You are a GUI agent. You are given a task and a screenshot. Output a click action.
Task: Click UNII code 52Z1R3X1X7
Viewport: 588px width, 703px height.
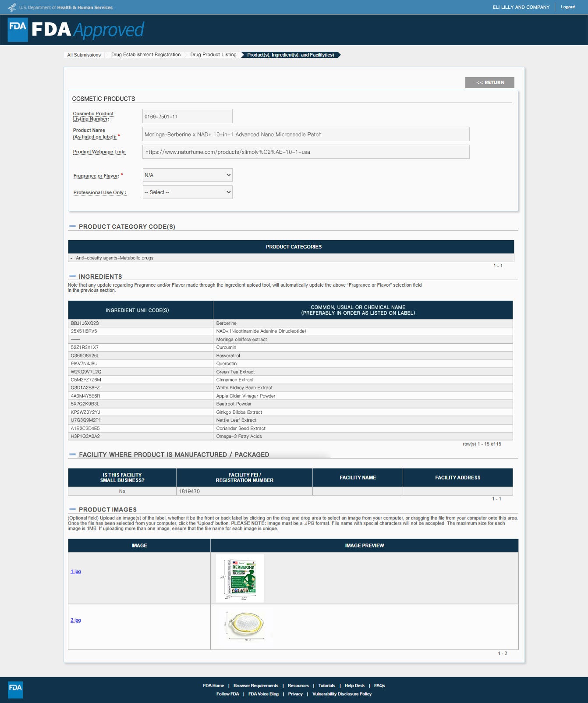click(x=85, y=348)
